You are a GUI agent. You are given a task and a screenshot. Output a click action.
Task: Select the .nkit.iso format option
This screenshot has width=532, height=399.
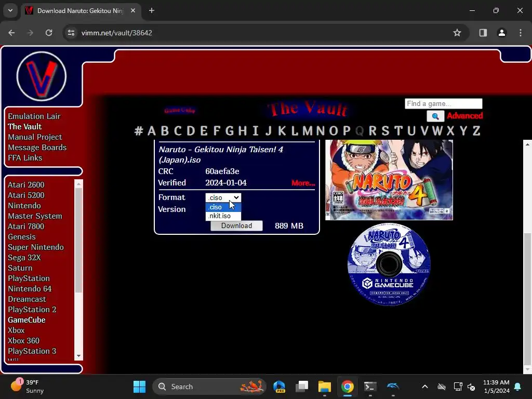(x=223, y=216)
